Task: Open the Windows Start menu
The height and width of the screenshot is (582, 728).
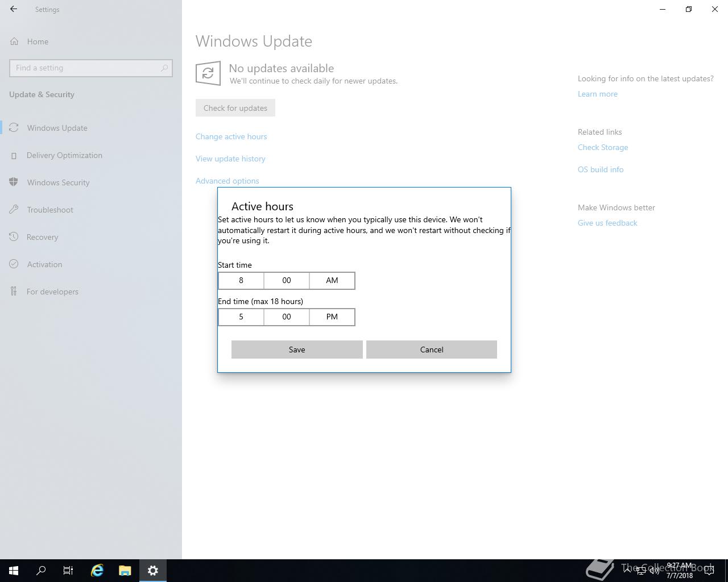Action: point(14,571)
